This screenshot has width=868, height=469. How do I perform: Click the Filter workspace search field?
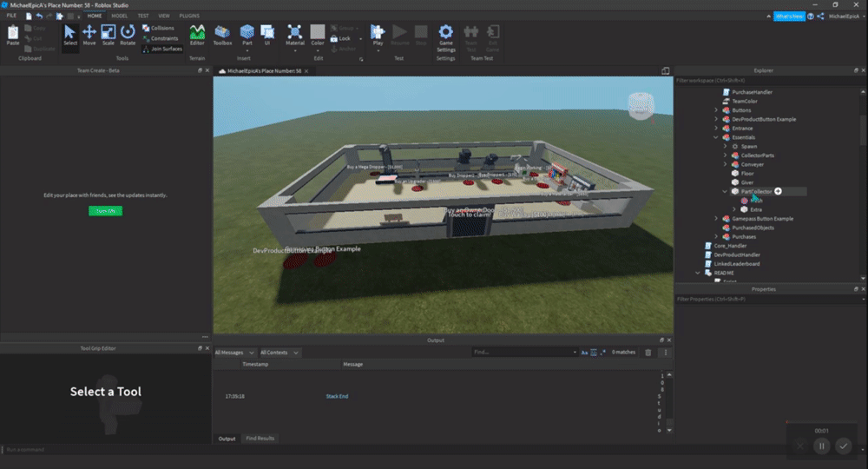tap(764, 80)
